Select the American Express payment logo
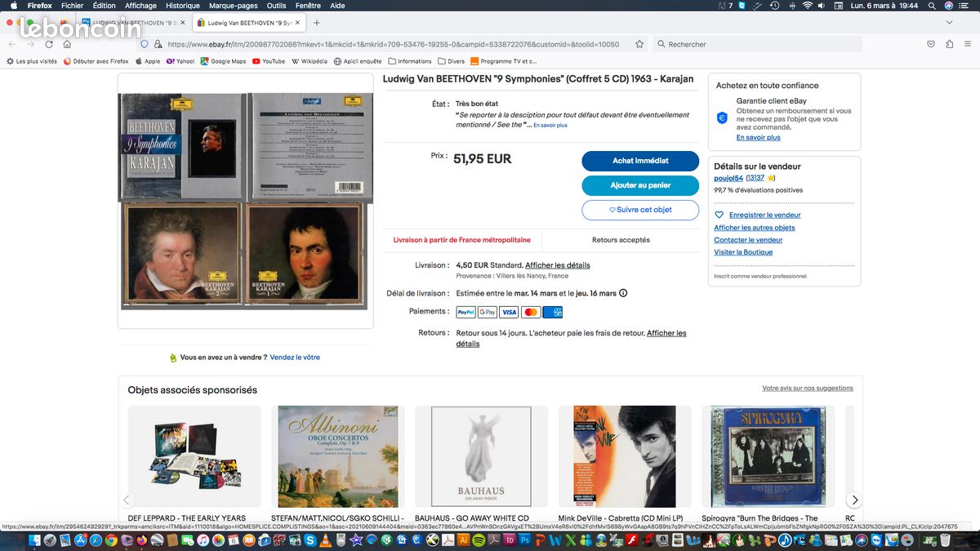 coord(552,312)
